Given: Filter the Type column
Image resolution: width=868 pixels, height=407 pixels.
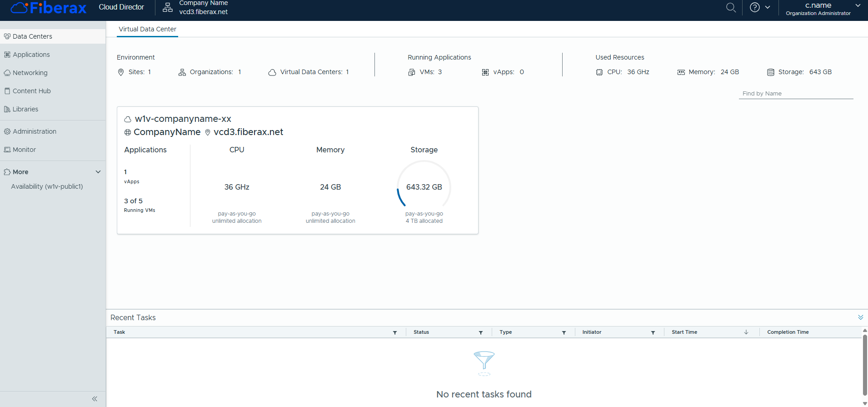Looking at the screenshot, I should coord(564,333).
